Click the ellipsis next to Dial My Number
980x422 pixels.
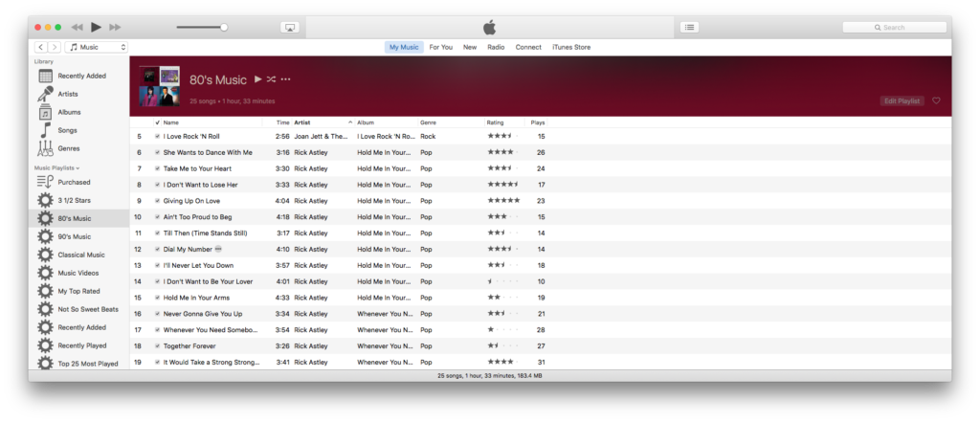(x=218, y=249)
